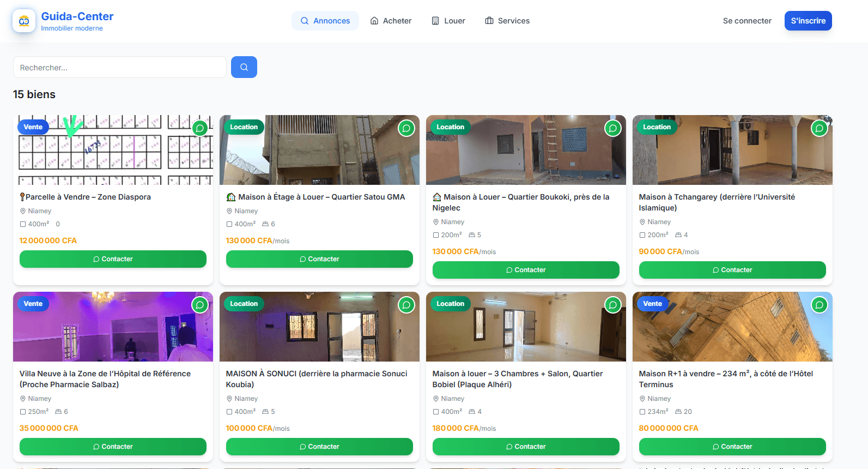Click title 'Villa Neuve à la Zone de l'Hôpital'
Screen dimensions: 868x469
(105, 379)
